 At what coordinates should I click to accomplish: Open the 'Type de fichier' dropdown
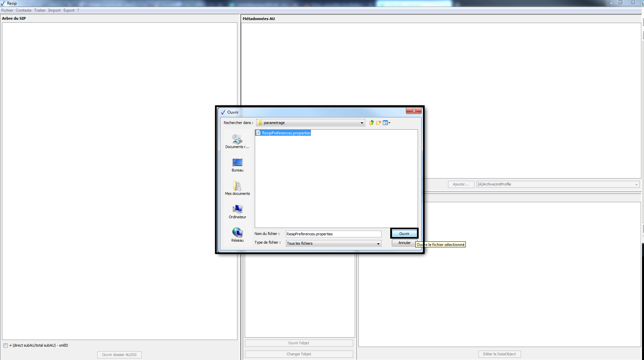[378, 243]
